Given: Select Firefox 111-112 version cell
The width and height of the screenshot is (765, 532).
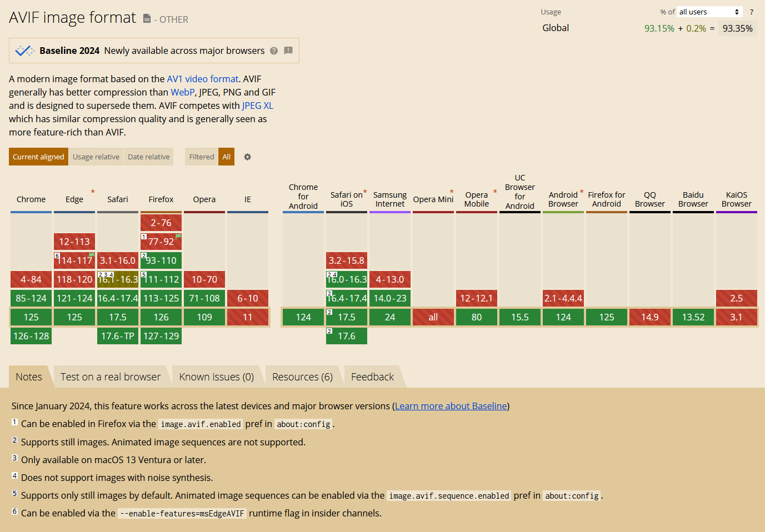Looking at the screenshot, I should point(161,279).
